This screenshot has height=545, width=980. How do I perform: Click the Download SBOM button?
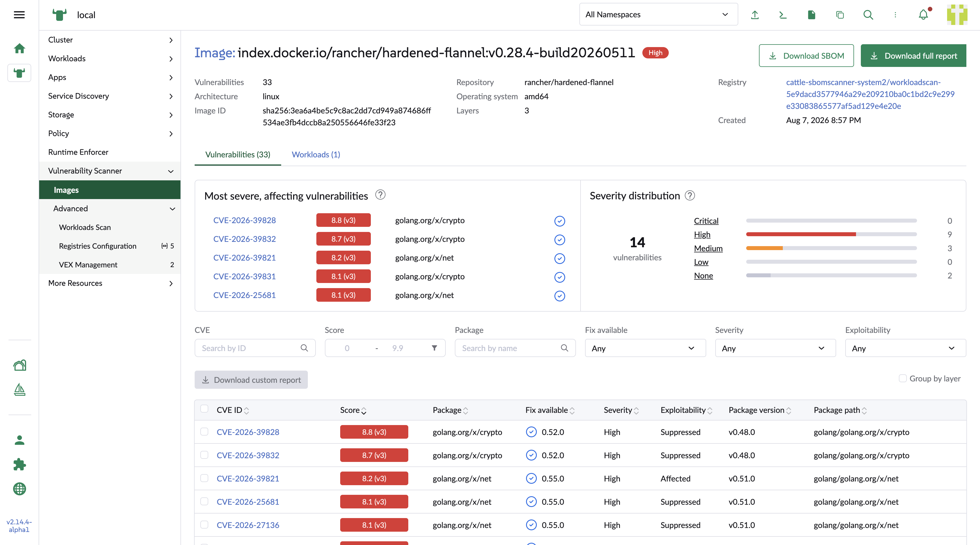[x=806, y=56]
